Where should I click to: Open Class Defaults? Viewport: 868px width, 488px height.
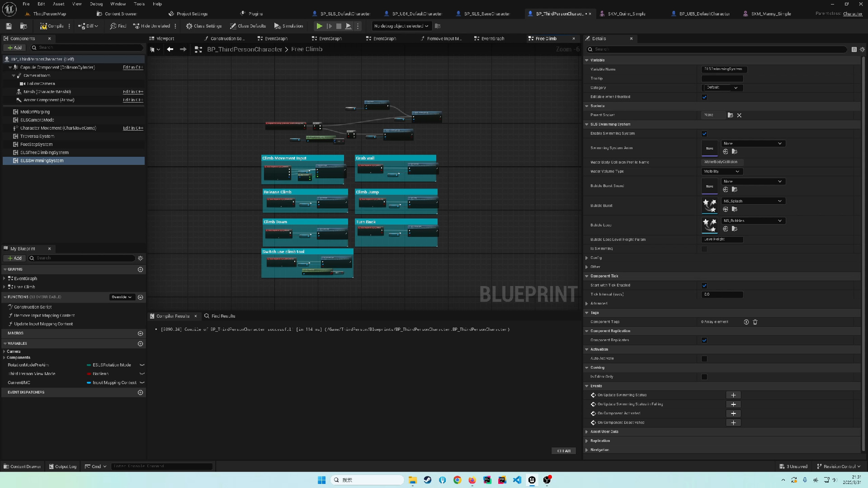click(x=248, y=26)
